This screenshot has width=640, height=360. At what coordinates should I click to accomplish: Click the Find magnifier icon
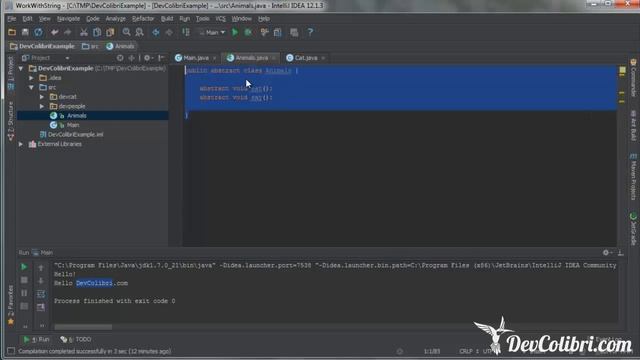(x=127, y=32)
